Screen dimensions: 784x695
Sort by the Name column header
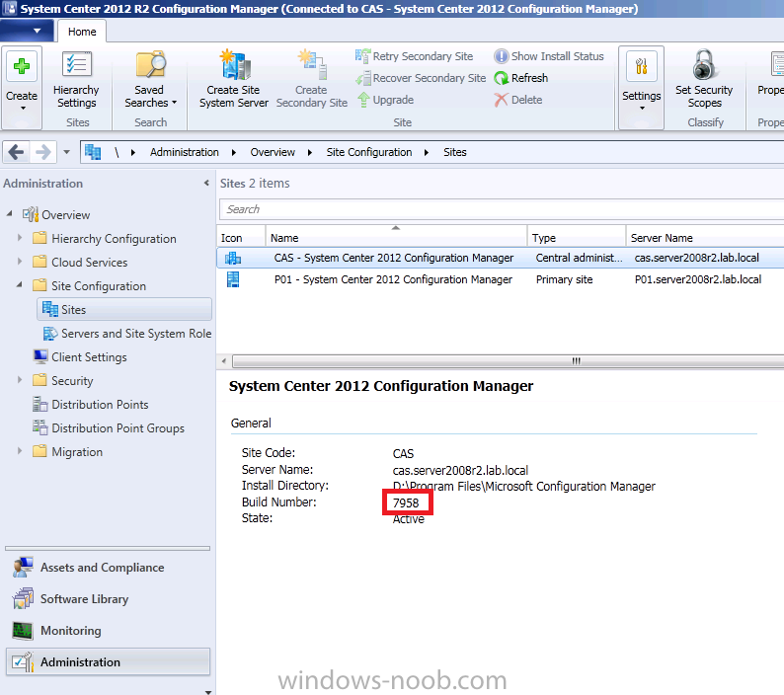(x=396, y=238)
